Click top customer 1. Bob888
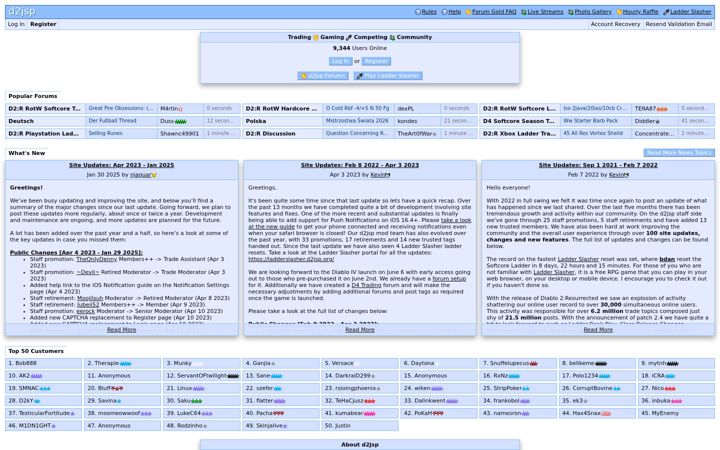 [44, 363]
